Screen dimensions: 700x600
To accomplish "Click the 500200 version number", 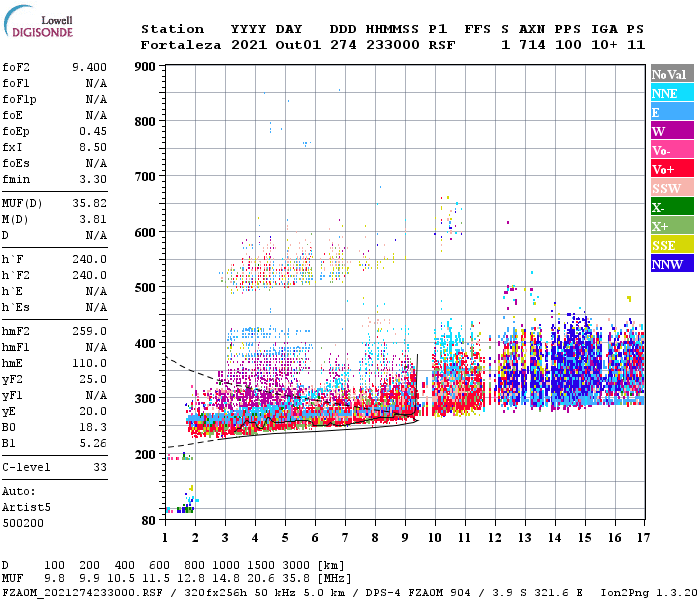I will 23,523.
